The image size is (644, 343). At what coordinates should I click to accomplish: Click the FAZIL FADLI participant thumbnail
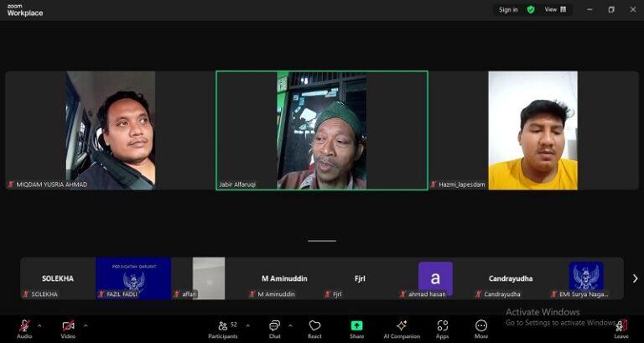coord(133,278)
